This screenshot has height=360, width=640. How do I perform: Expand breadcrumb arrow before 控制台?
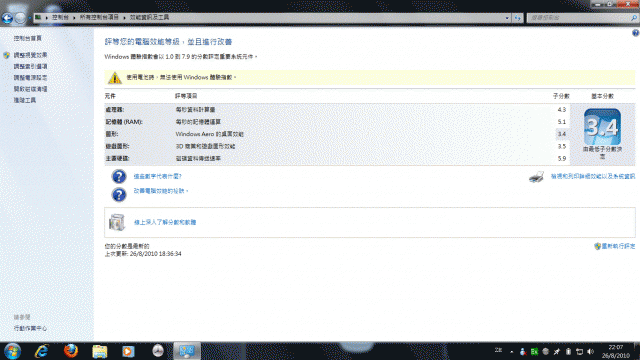point(47,18)
